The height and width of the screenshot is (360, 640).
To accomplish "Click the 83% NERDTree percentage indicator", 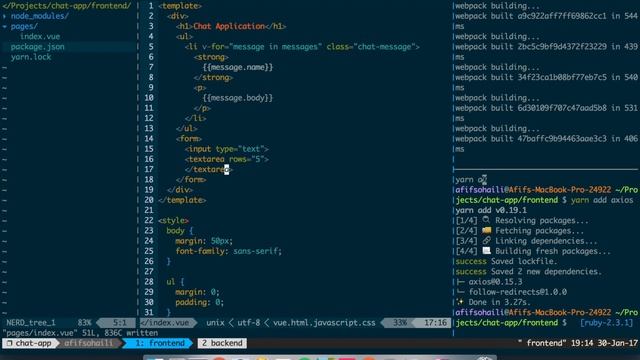I will click(x=84, y=323).
